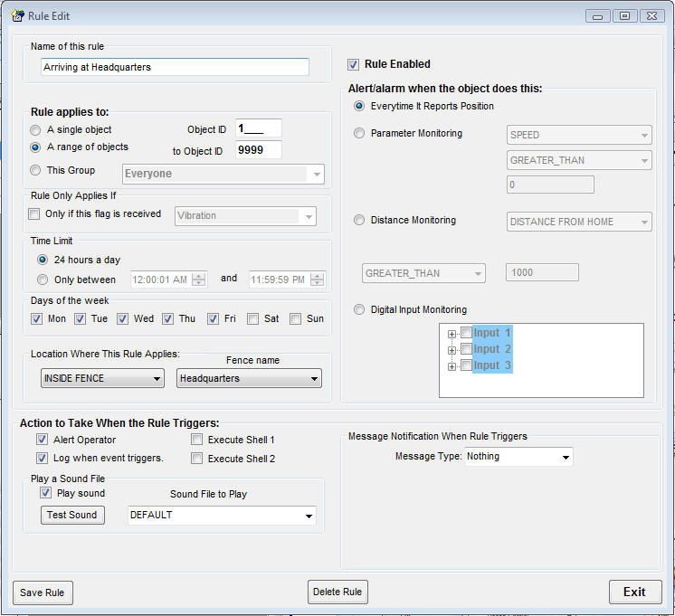Click the 11:59:59 PM end time field
The image size is (675, 616).
click(287, 280)
